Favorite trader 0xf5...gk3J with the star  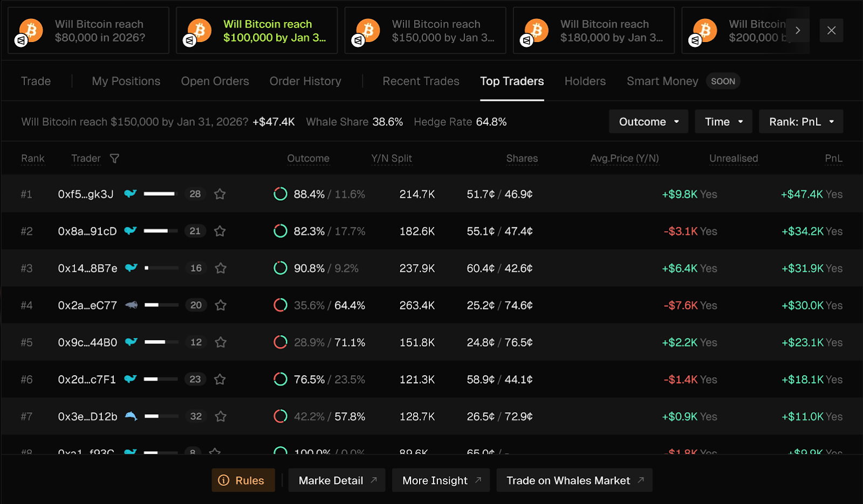click(220, 194)
